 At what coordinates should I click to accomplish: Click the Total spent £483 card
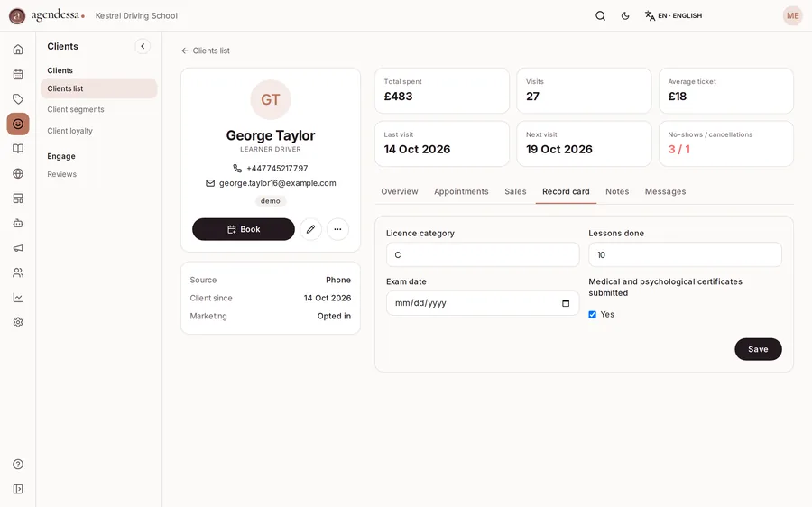442,90
